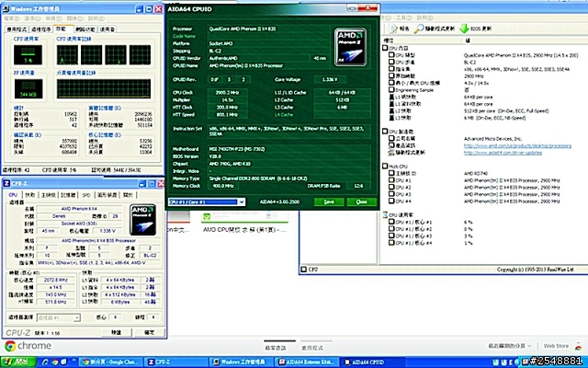This screenshot has width=588, height=368.
Task: Switch to 圖形裝置 tab in CPU-Z
Action: click(107, 195)
